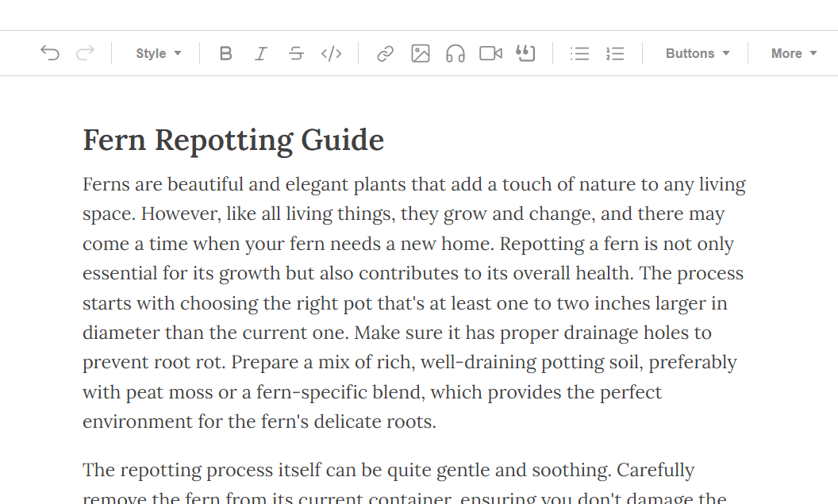Create a numbered list

point(615,53)
